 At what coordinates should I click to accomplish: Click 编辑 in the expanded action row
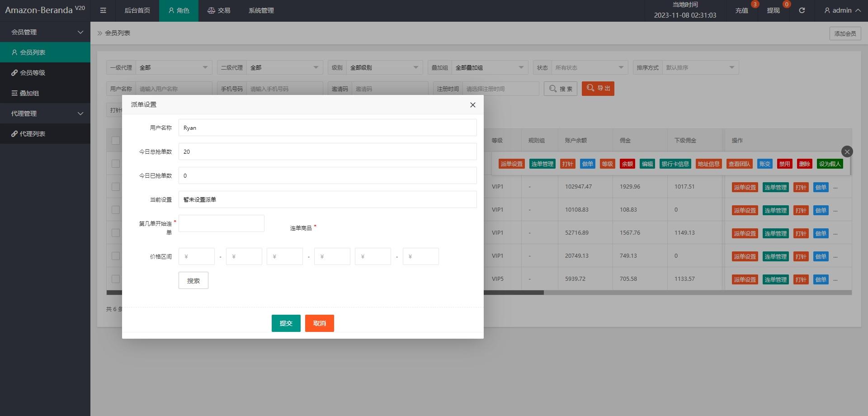[647, 164]
